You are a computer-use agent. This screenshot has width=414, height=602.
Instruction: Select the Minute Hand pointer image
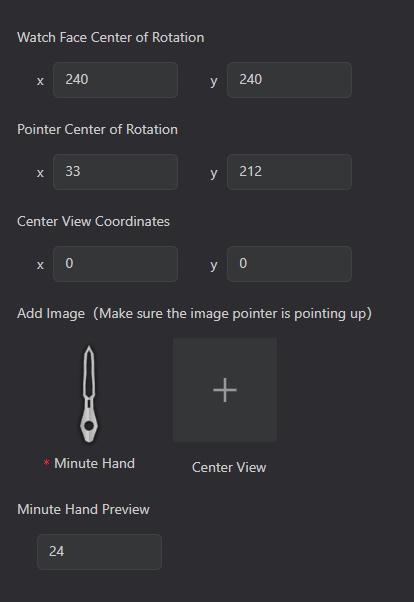(89, 394)
